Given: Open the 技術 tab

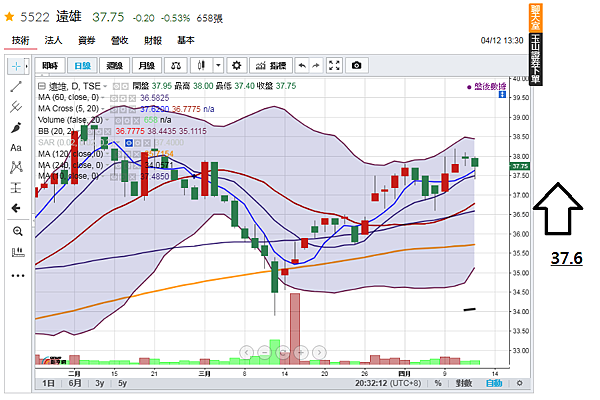Looking at the screenshot, I should coord(20,40).
